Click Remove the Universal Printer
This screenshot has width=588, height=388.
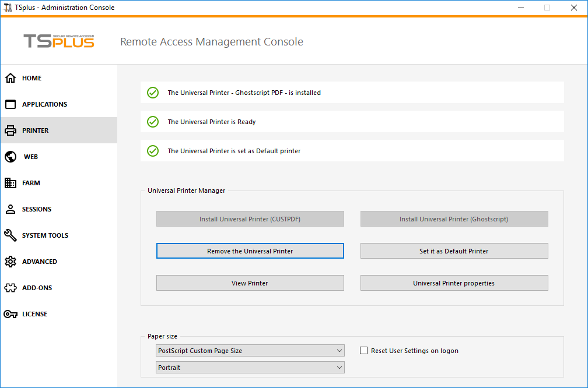(250, 251)
